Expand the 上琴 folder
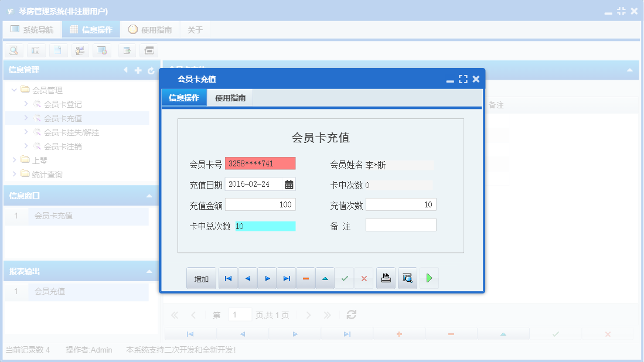Image resolution: width=644 pixels, height=362 pixels. click(15, 158)
